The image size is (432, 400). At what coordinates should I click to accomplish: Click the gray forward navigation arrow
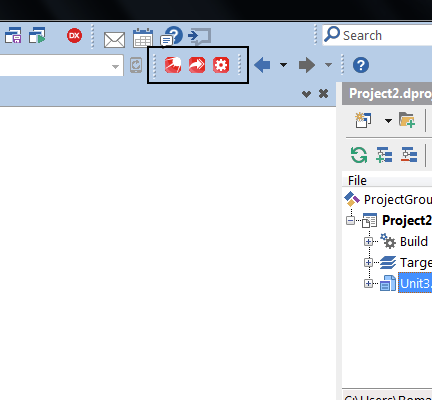pos(307,65)
